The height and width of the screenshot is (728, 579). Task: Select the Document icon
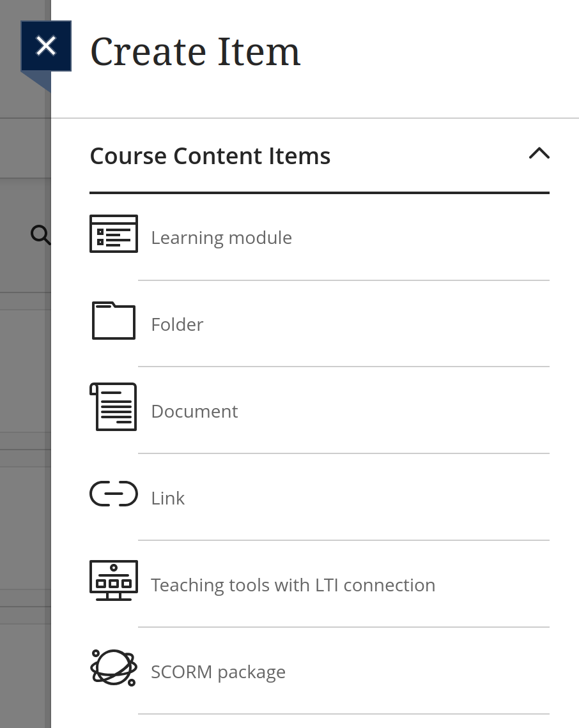pyautogui.click(x=113, y=407)
